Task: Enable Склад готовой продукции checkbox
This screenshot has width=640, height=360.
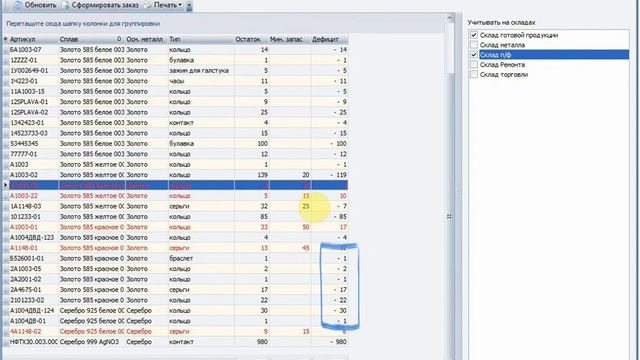Action: [x=474, y=35]
